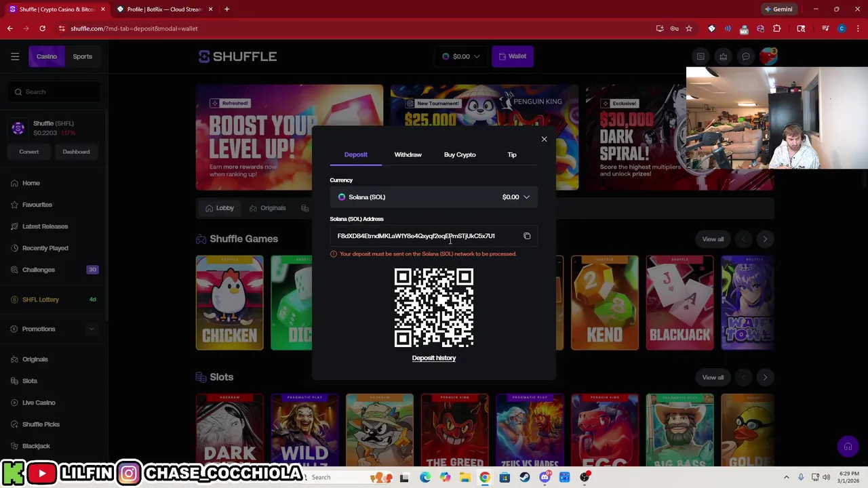This screenshot has width=868, height=488.
Task: View all Shuffle Games
Action: click(x=713, y=239)
